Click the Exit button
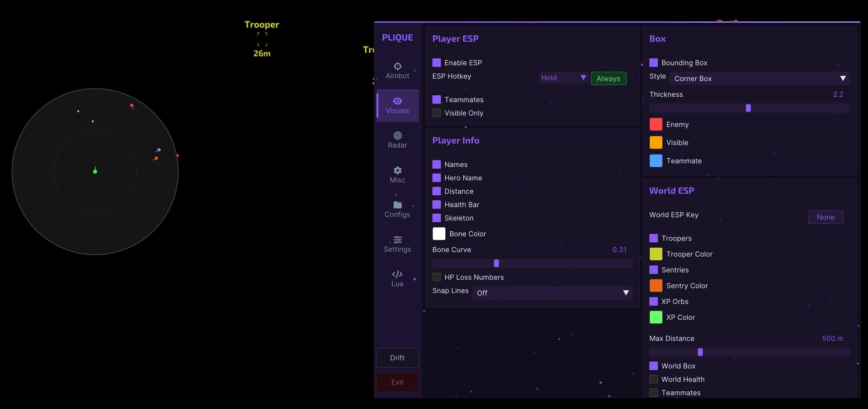Viewport: 868px width, 409px height. [x=397, y=382]
